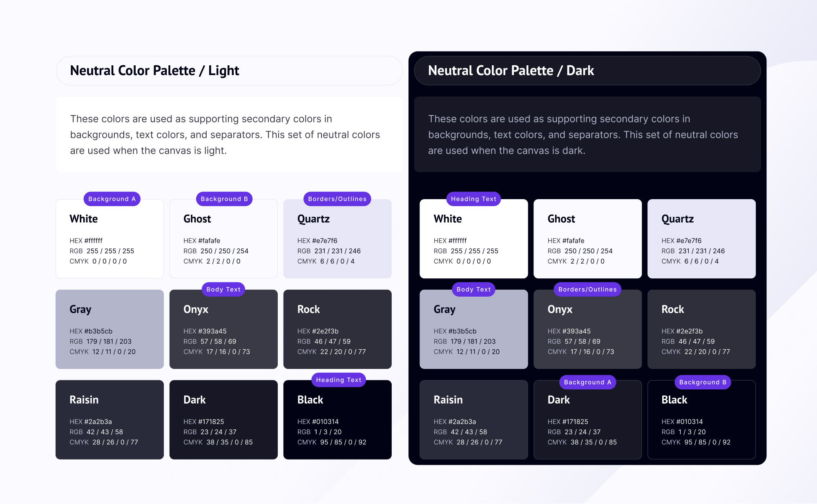
Task: Click the Heading Text tag above the Light Black swatch
Action: coord(339,380)
